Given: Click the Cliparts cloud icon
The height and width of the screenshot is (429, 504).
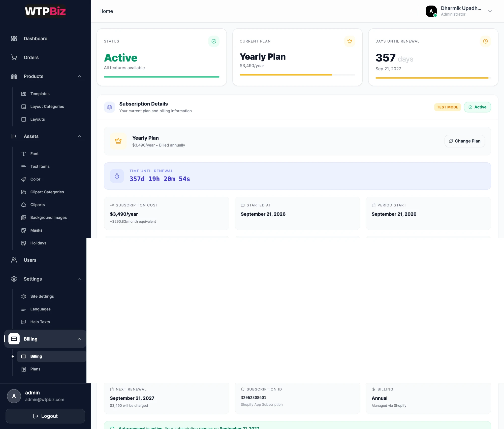Looking at the screenshot, I should click(x=24, y=205).
